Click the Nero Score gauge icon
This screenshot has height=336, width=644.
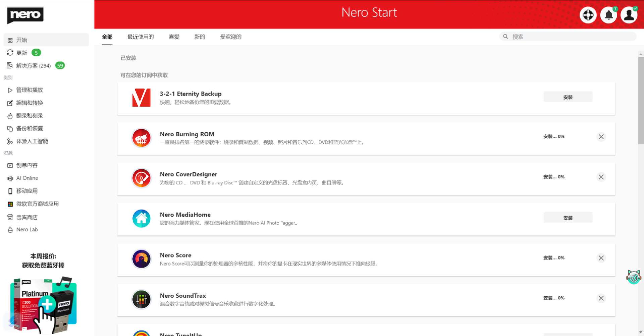pyautogui.click(x=141, y=259)
